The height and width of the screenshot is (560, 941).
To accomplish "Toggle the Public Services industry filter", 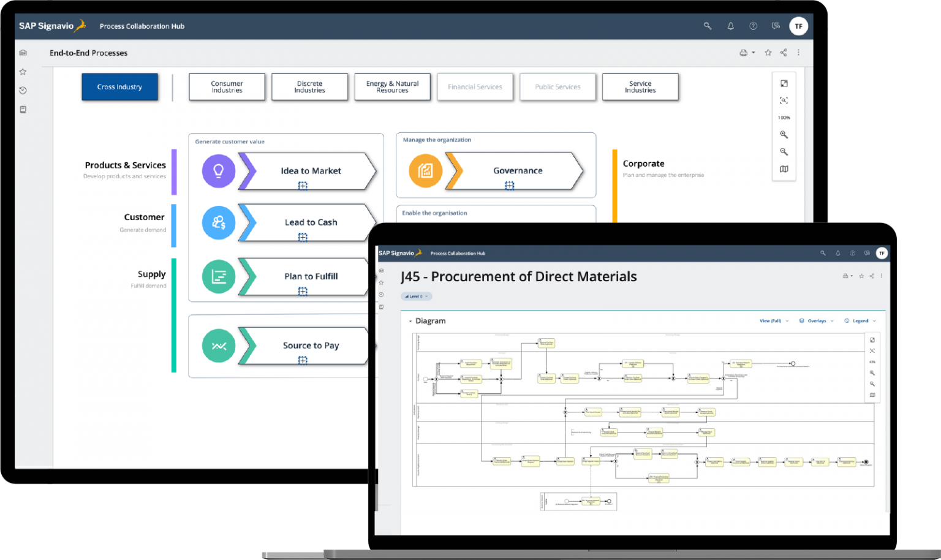I will pos(557,87).
